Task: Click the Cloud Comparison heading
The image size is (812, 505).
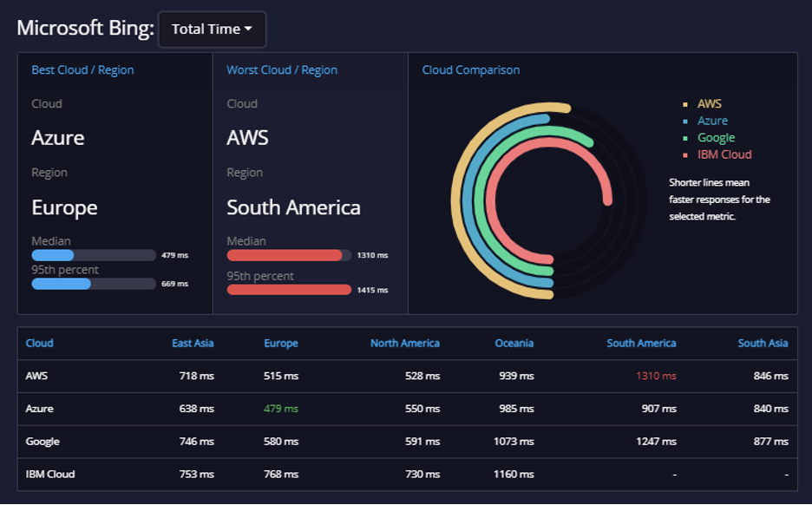Action: 471,70
